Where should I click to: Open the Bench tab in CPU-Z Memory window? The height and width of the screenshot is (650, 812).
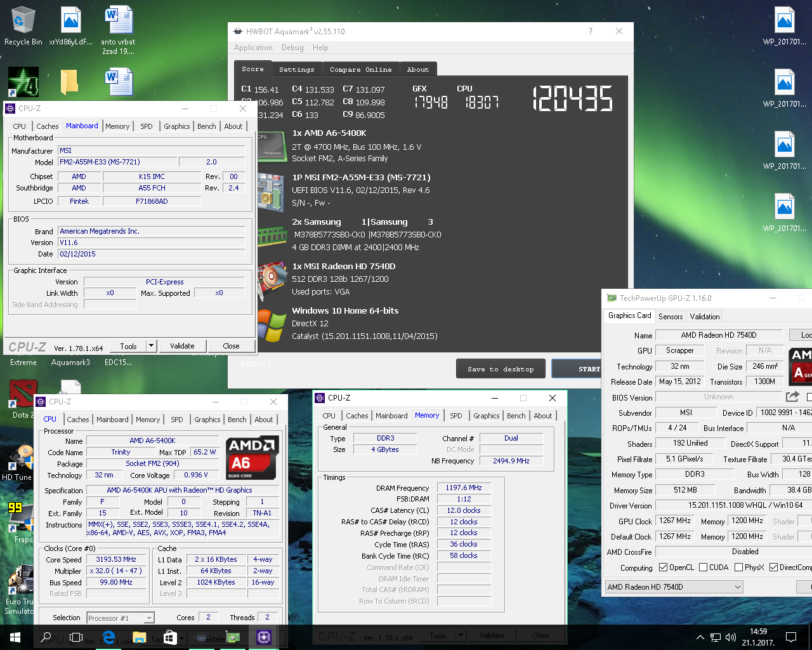[x=516, y=416]
